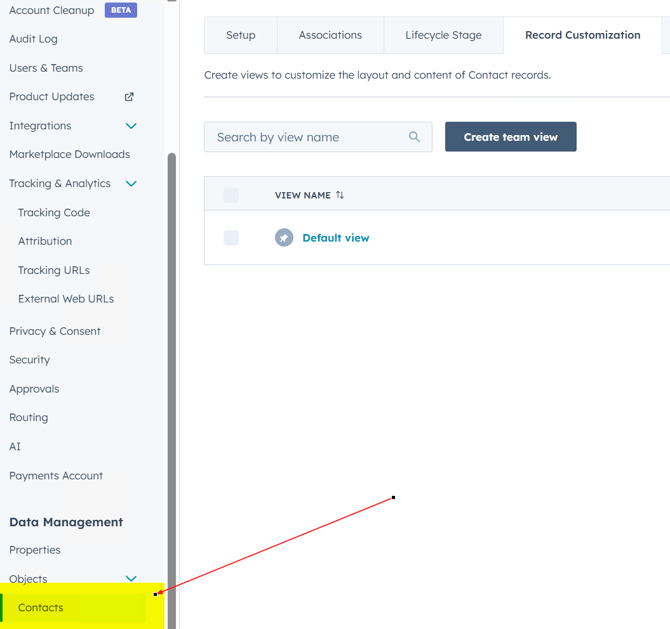Open the Audit Log page

tap(33, 39)
